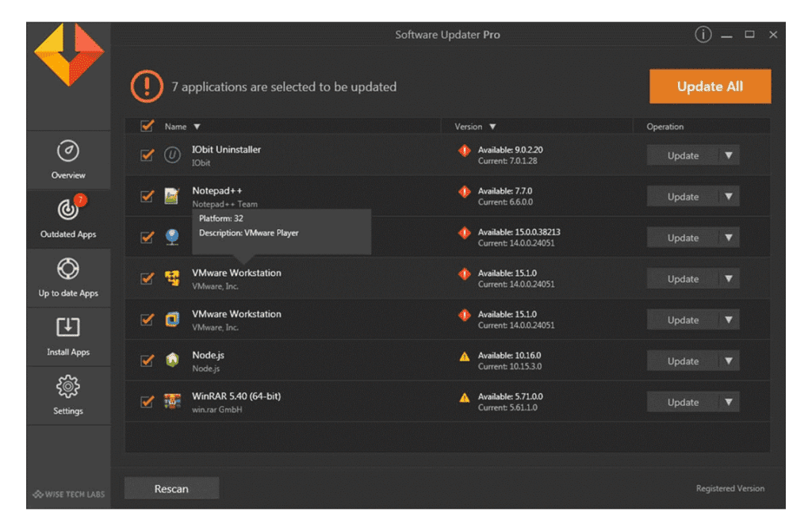Select the IObit Uninstaller name
Viewport: 812px width, 531px height.
click(x=226, y=150)
